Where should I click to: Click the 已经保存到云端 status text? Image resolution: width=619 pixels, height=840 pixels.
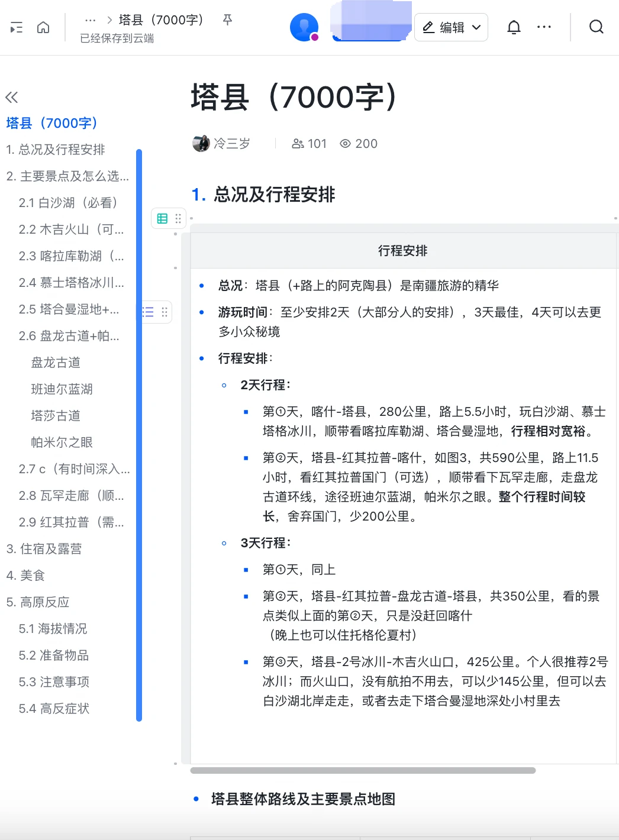117,38
